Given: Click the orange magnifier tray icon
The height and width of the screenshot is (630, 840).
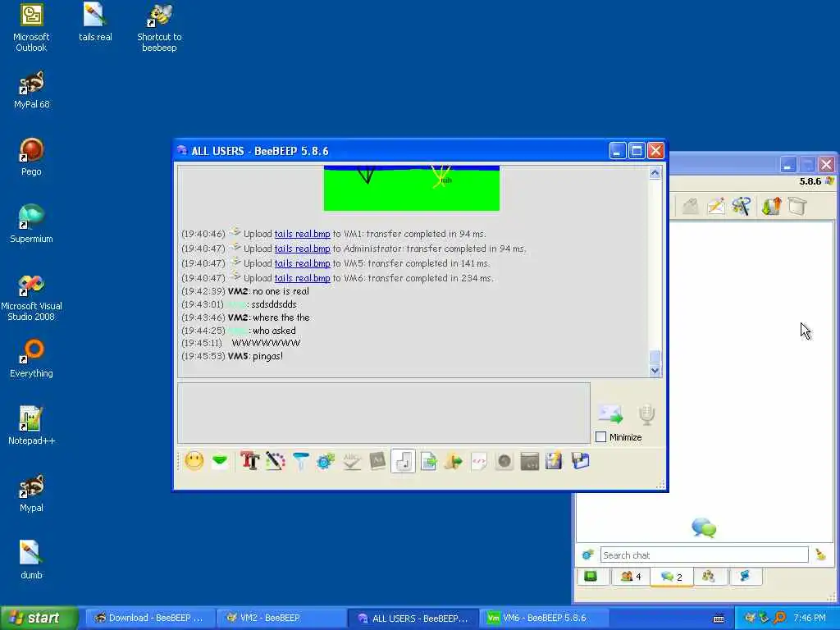Looking at the screenshot, I should click(779, 619).
